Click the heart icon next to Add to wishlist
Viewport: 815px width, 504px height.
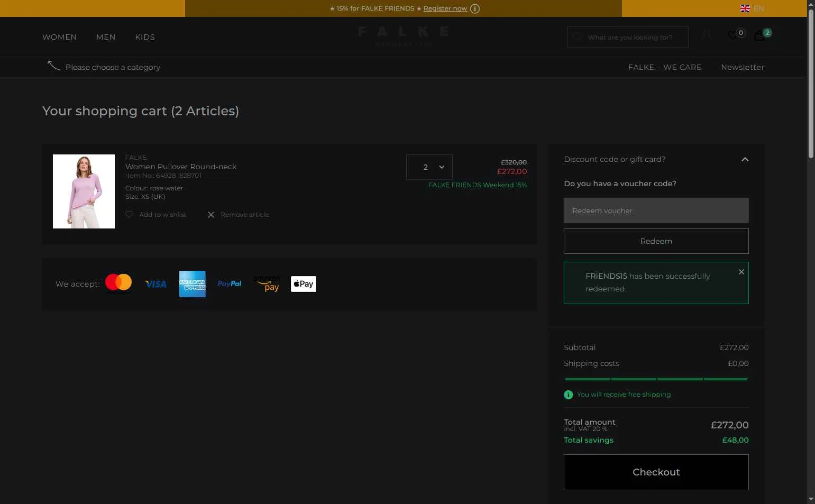(x=129, y=214)
